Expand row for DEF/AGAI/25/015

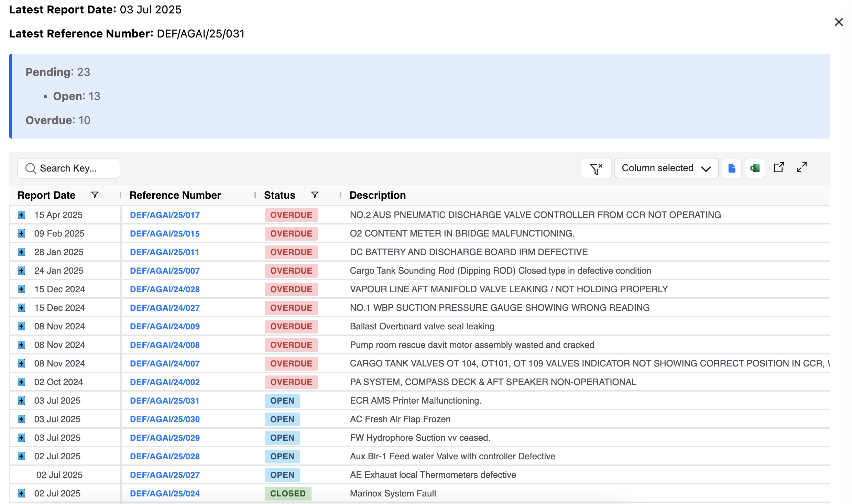21,234
